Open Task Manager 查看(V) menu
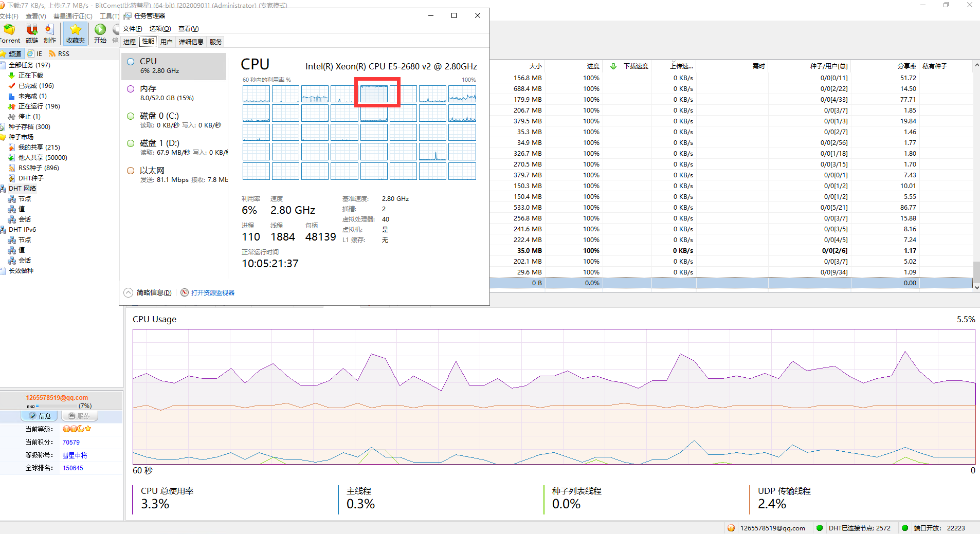 [188, 29]
